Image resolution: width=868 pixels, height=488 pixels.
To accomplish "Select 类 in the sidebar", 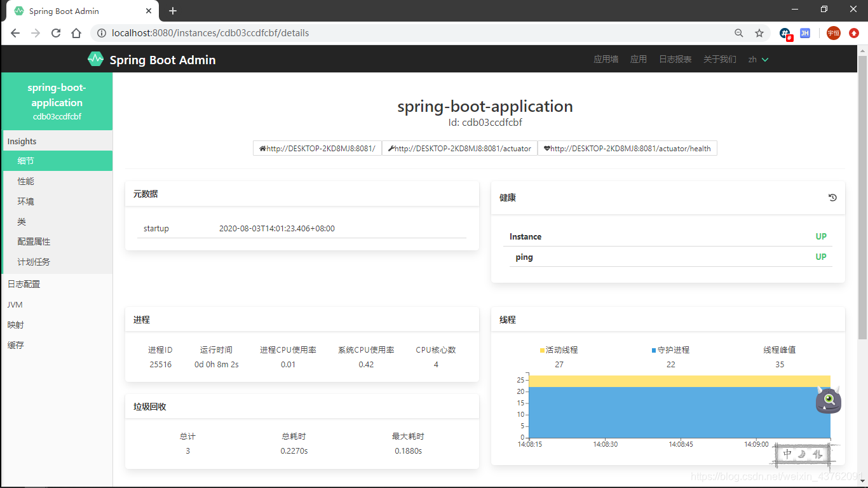I will tap(57, 222).
